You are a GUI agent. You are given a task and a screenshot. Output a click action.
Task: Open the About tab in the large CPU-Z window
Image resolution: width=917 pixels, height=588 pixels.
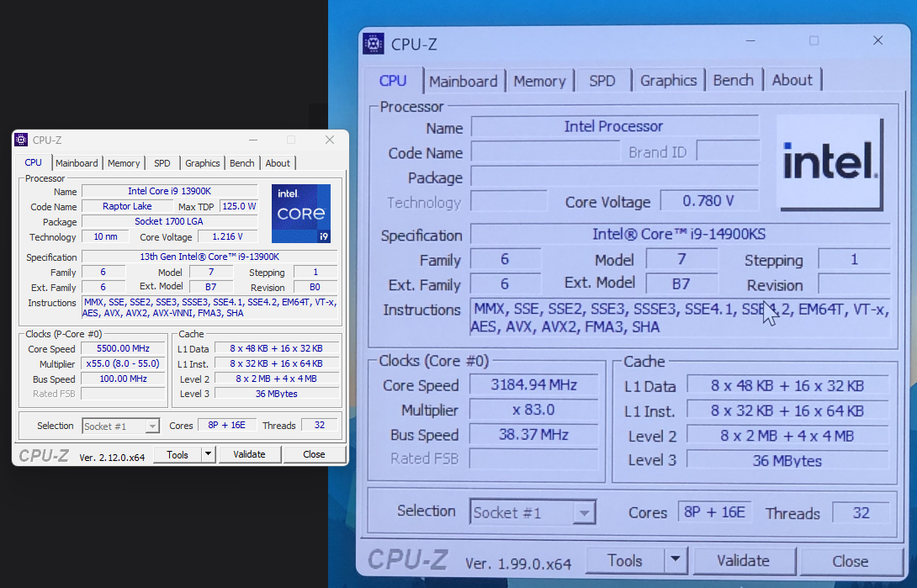(x=792, y=81)
